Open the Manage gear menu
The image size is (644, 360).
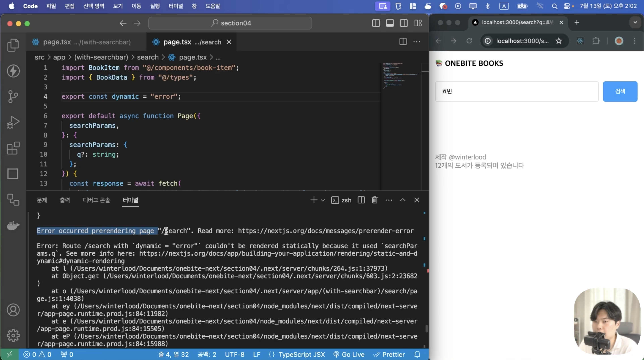click(13, 335)
